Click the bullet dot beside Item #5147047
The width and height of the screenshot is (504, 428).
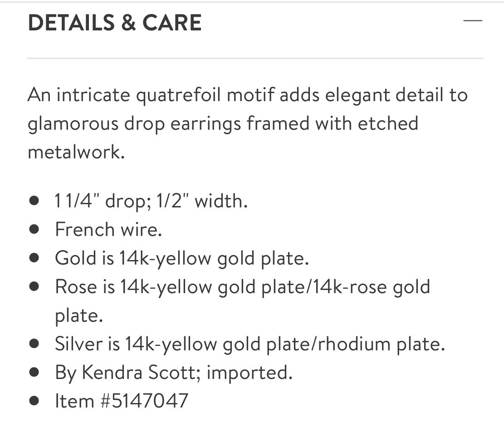tap(34, 401)
